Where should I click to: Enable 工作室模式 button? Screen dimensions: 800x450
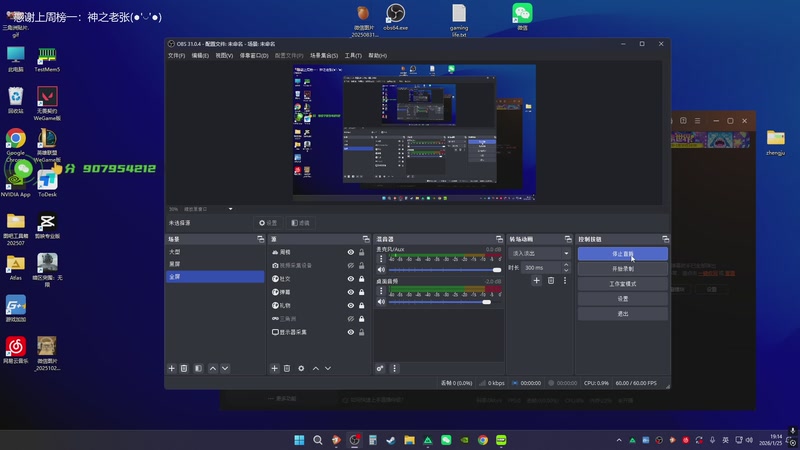click(622, 284)
